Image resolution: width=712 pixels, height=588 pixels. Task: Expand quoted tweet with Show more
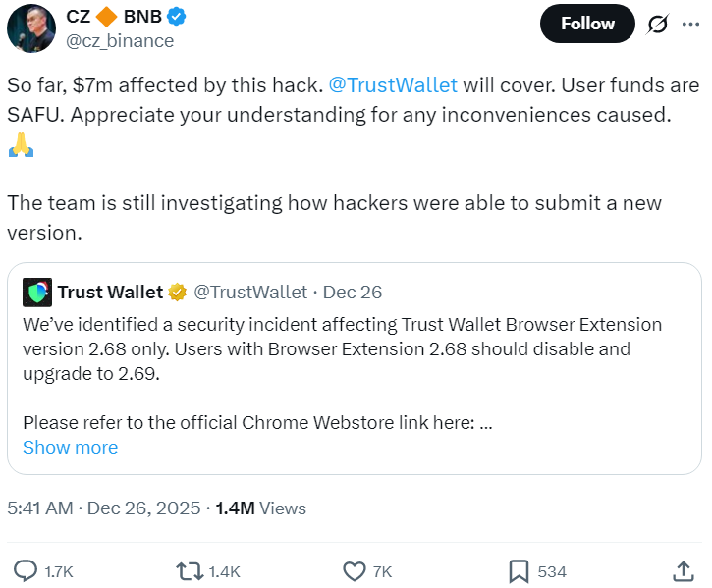pyautogui.click(x=70, y=447)
